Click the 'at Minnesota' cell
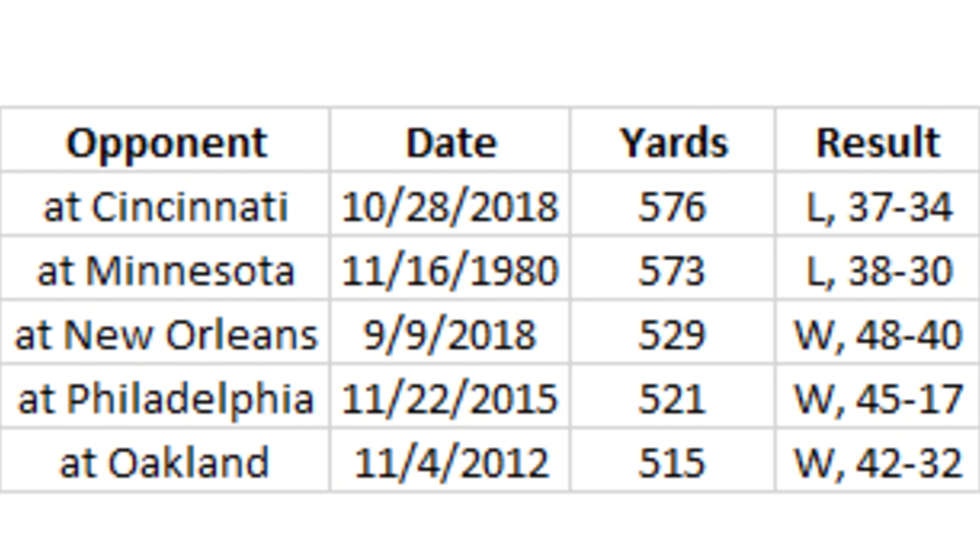 click(165, 267)
